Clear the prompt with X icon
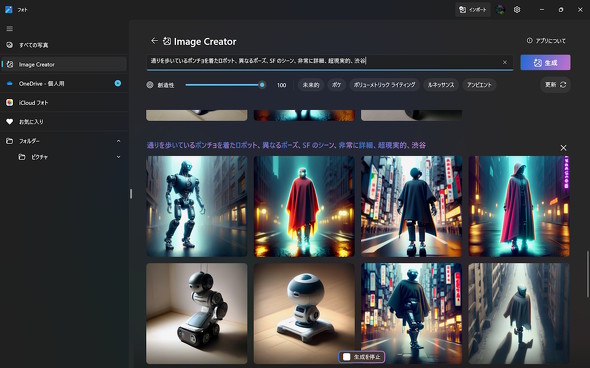This screenshot has width=590, height=368. click(x=505, y=62)
